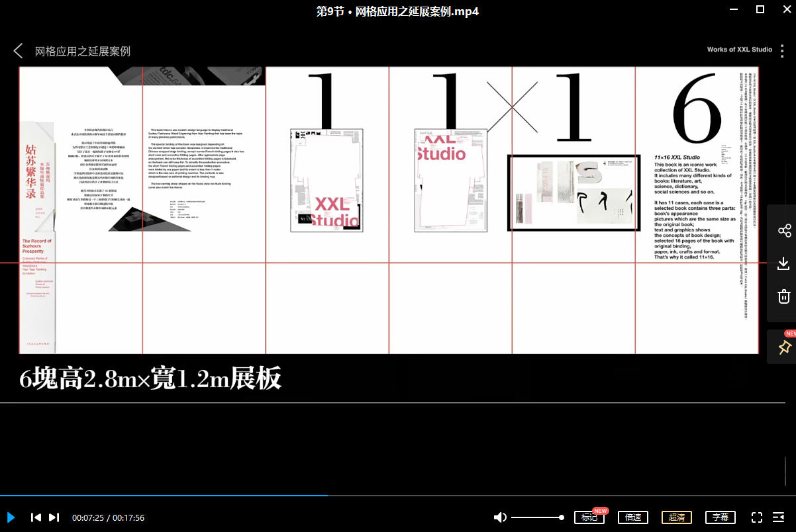Click the 标记 mark button
The width and height of the screenshot is (796, 532).
[x=589, y=517]
